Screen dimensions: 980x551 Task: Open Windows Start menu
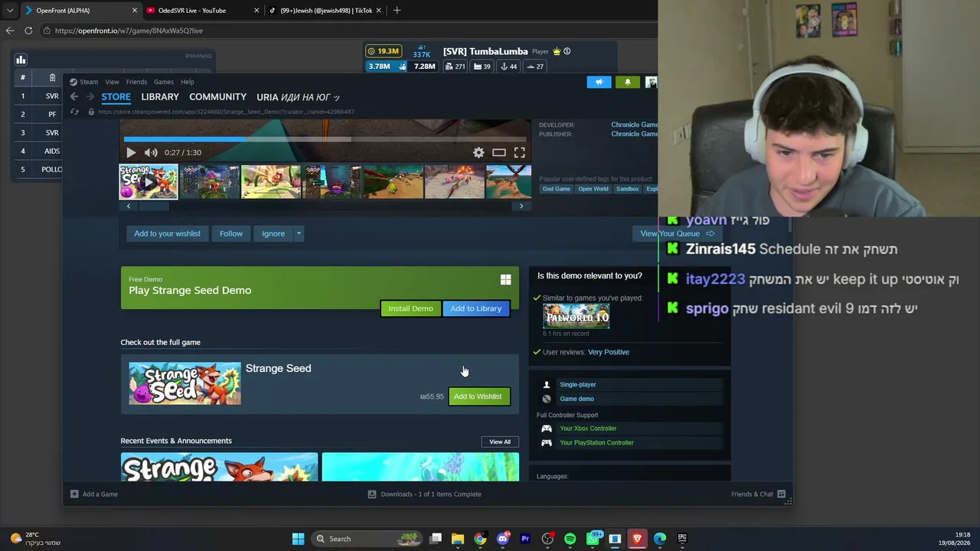[298, 539]
